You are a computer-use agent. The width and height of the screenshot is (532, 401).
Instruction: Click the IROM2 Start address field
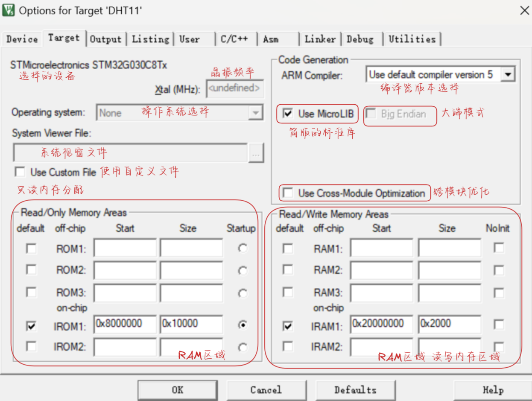[125, 347]
